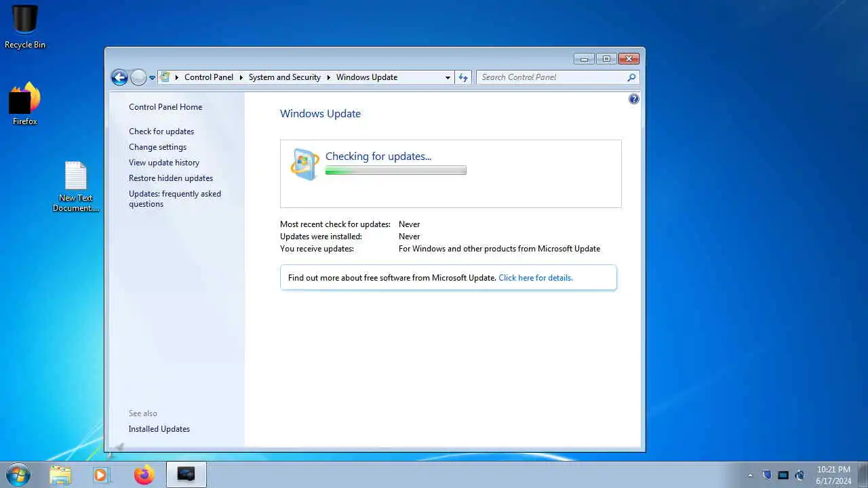Click the magnifier search icon
Screen dimensions: 868x488
(631, 77)
